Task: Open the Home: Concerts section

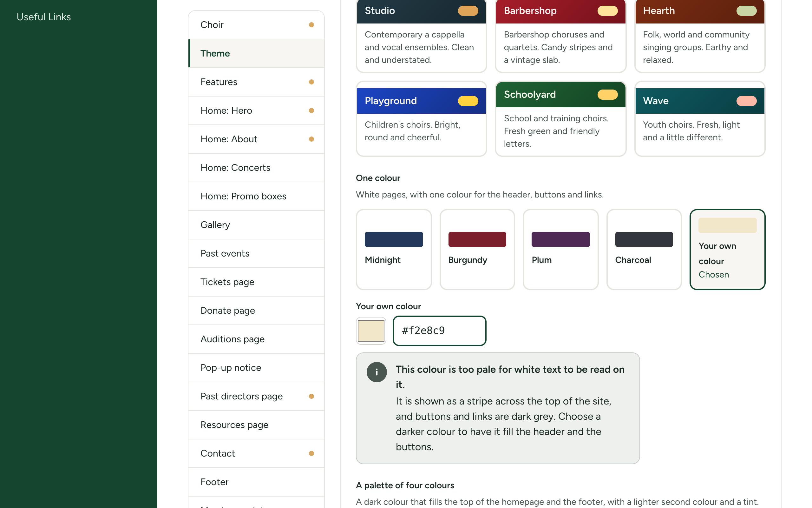Action: (256, 168)
